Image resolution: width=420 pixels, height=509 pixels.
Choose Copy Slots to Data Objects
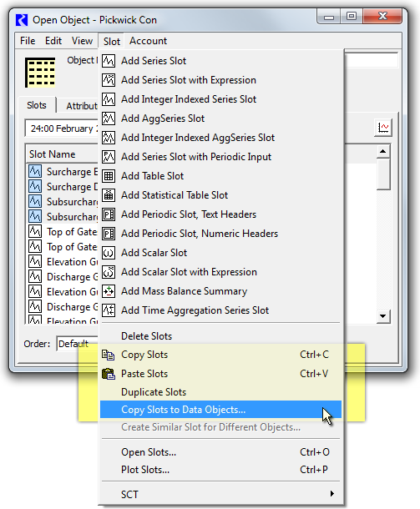coord(220,410)
